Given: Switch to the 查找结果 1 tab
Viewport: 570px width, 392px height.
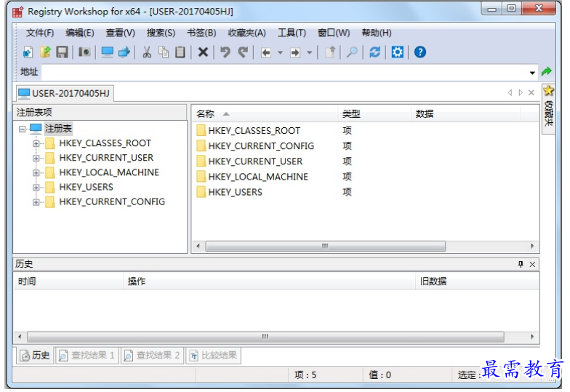Looking at the screenshot, I should pos(87,355).
